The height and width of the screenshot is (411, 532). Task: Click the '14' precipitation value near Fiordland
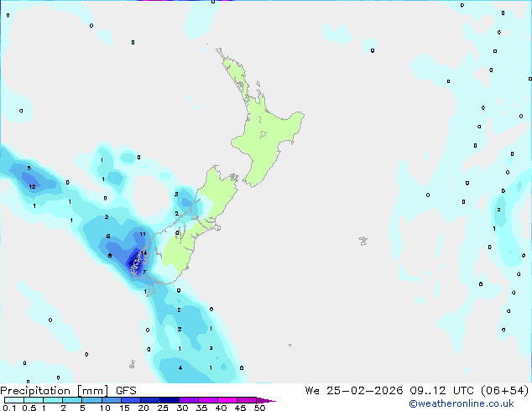tap(143, 253)
